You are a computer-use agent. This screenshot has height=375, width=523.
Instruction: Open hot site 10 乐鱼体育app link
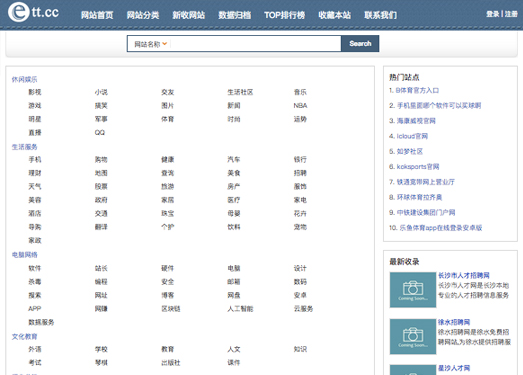click(x=441, y=228)
